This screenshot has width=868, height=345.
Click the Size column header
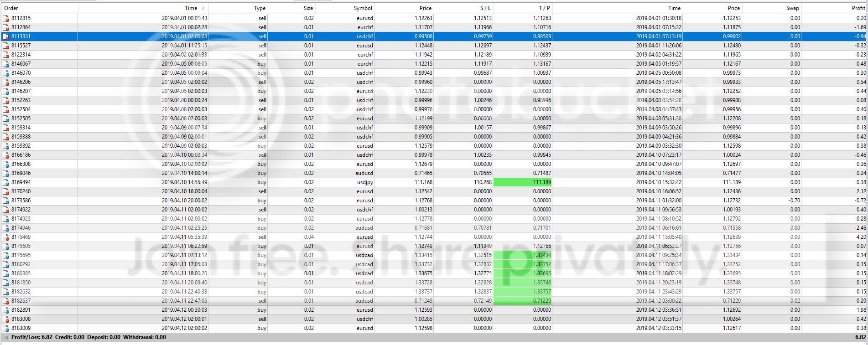(x=308, y=8)
